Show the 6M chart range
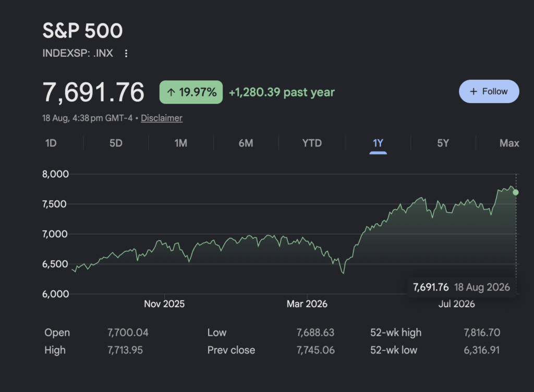The image size is (534, 392). click(246, 143)
